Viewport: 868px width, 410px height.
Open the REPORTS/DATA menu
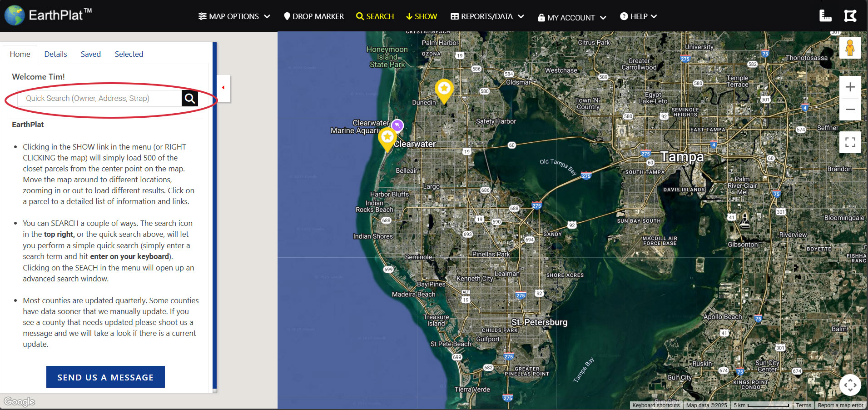click(x=487, y=16)
